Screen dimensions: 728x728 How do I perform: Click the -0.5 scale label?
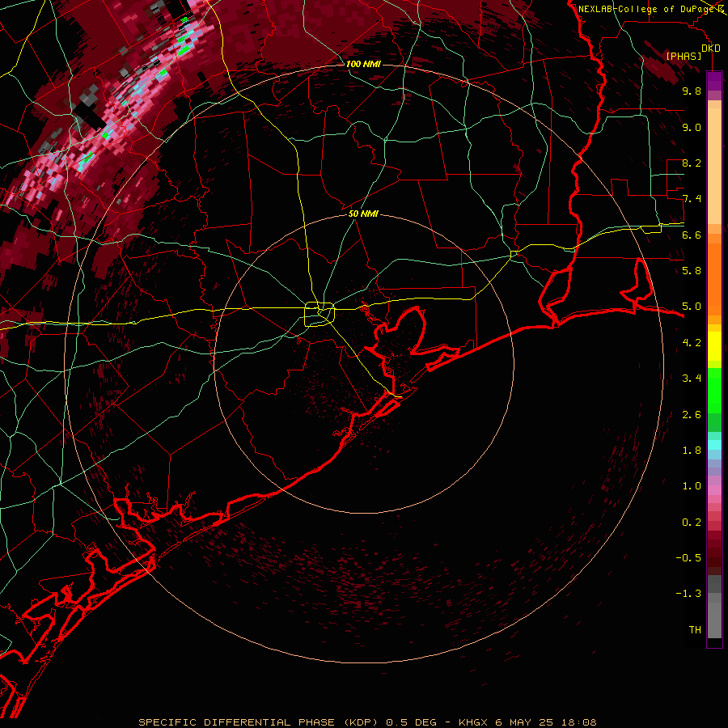click(688, 558)
